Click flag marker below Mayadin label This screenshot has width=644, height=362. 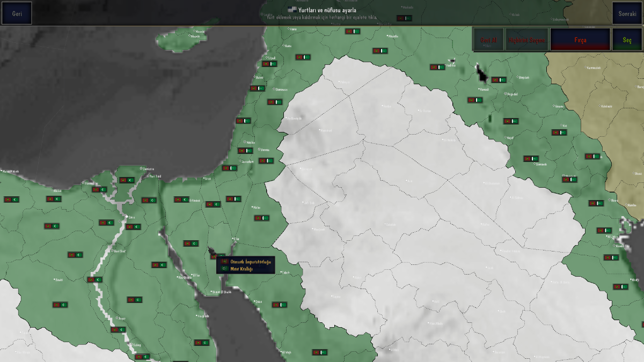(x=380, y=51)
